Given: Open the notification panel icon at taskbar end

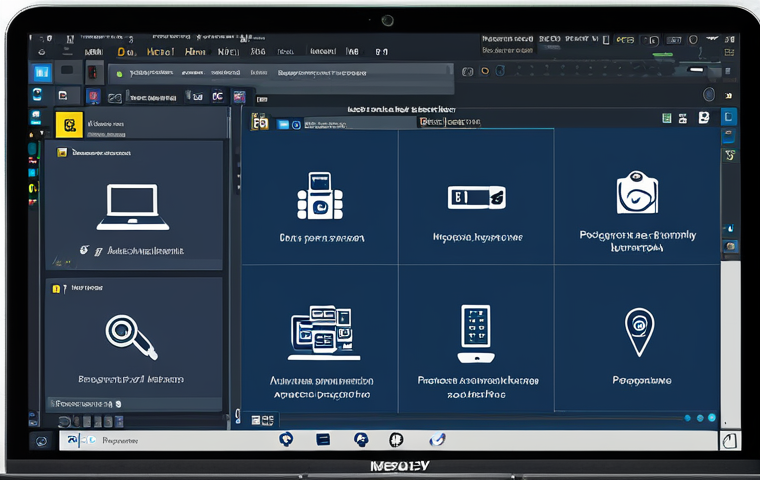Looking at the screenshot, I should click(x=729, y=441).
